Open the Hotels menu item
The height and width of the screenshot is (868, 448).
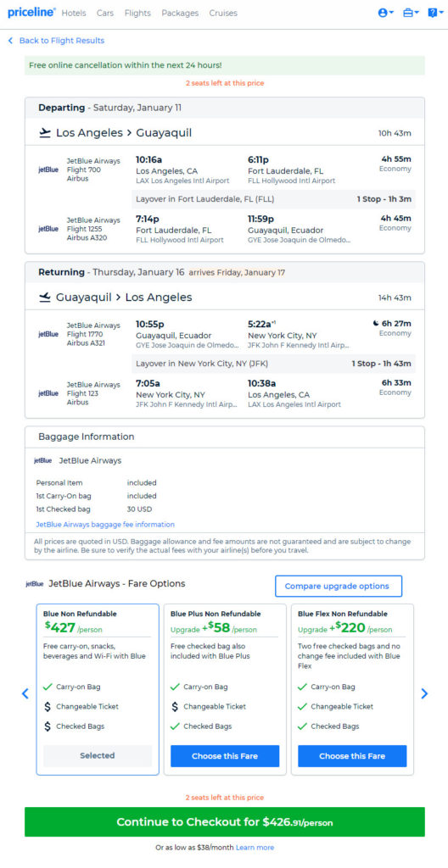tap(74, 13)
